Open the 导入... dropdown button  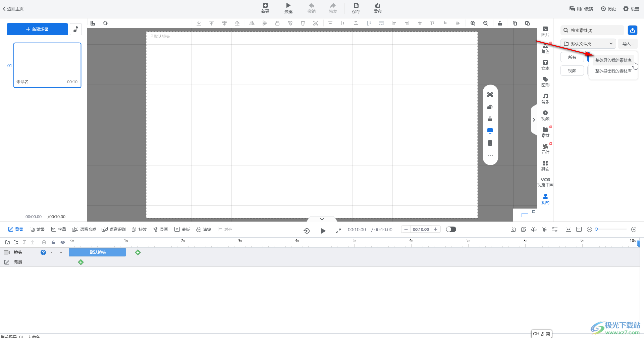click(628, 44)
